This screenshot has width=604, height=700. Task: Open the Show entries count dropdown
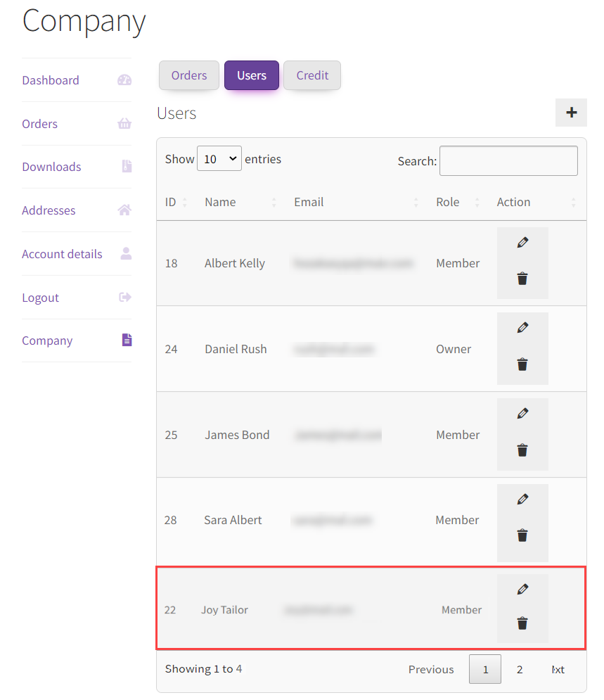[219, 158]
